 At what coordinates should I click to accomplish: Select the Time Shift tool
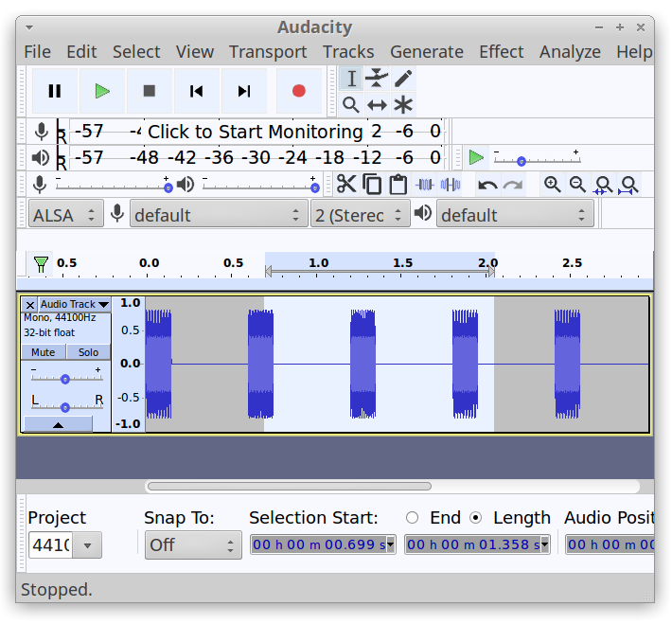(377, 105)
